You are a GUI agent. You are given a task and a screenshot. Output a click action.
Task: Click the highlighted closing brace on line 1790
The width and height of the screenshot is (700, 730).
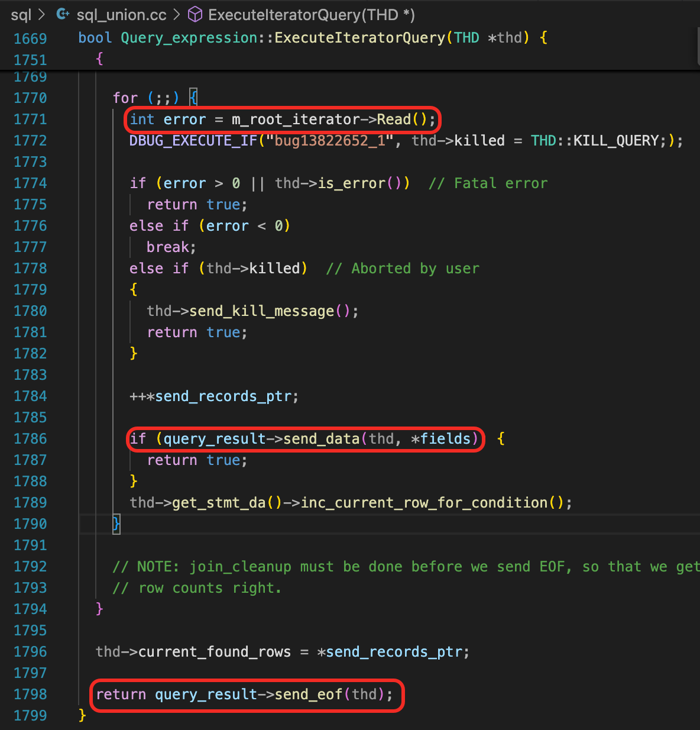pos(116,524)
